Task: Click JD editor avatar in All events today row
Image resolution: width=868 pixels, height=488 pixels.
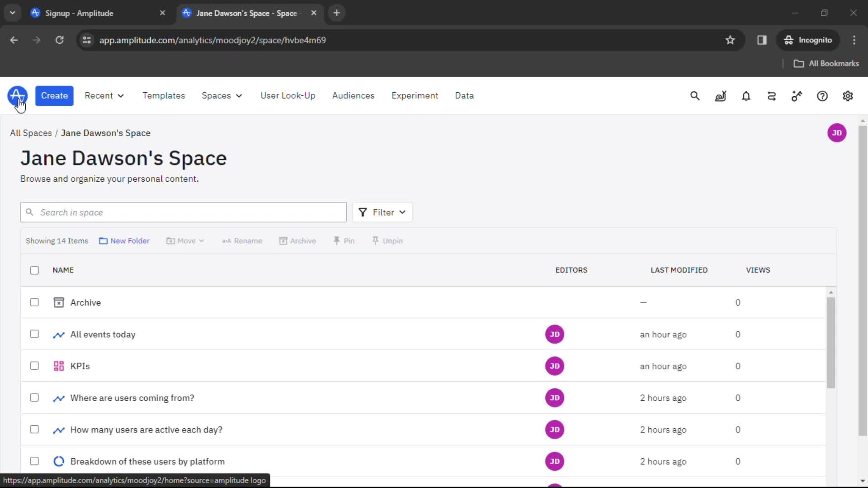Action: point(555,334)
